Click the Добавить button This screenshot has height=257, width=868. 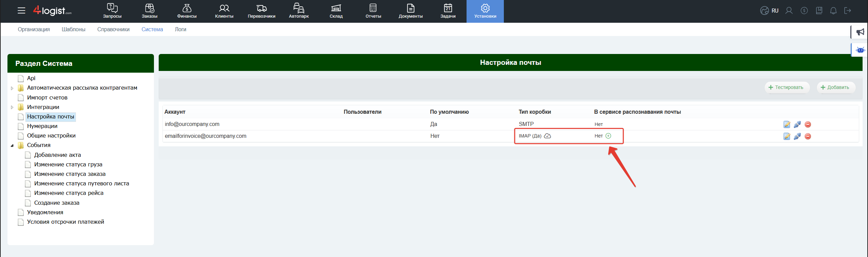click(x=835, y=88)
